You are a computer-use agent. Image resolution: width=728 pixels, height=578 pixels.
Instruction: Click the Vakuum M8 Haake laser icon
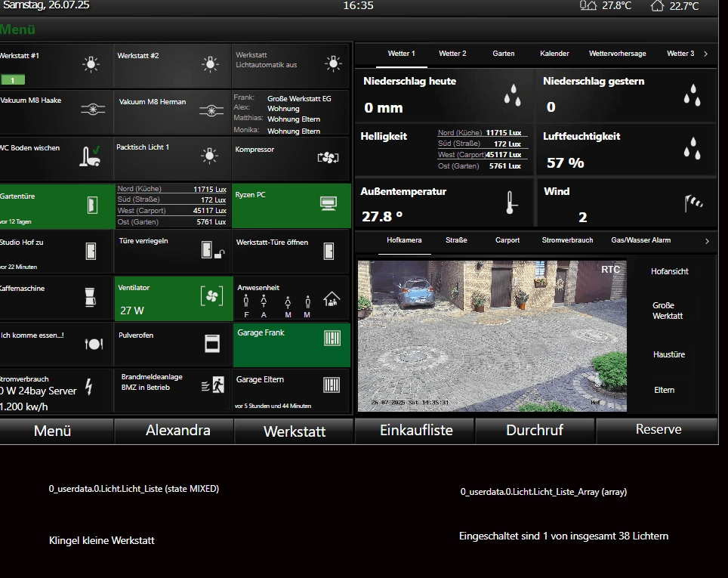tap(93, 110)
